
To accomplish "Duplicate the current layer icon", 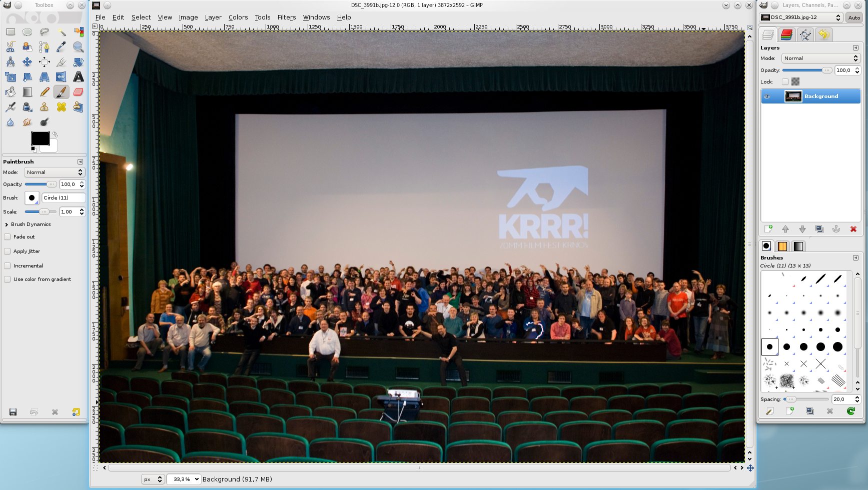I will pos(819,229).
